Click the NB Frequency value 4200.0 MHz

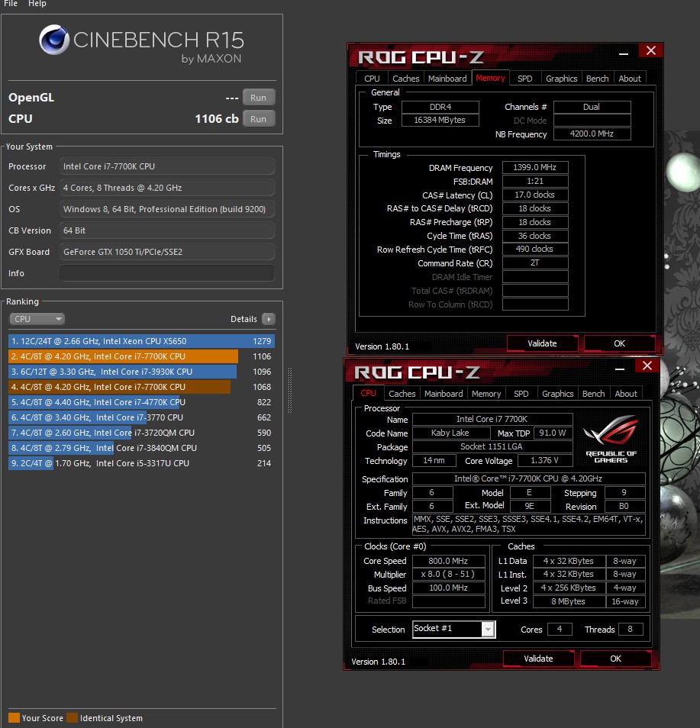592,134
